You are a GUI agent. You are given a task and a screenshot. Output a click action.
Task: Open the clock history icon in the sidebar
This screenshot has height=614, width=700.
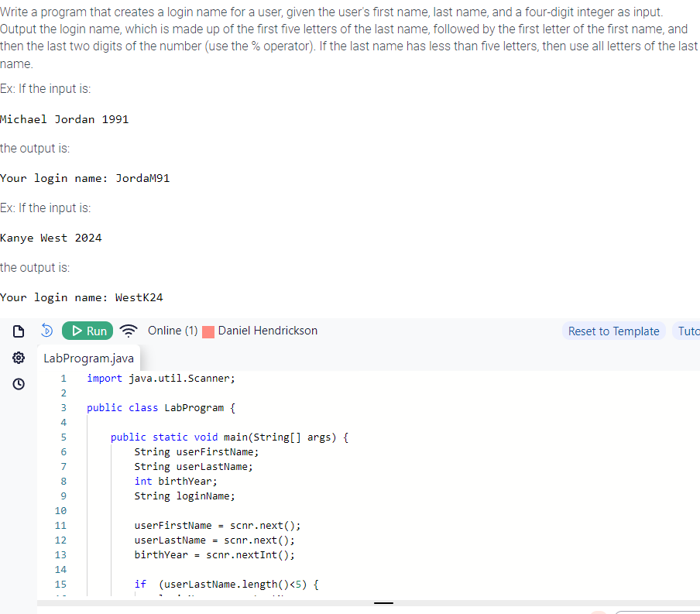click(x=19, y=384)
